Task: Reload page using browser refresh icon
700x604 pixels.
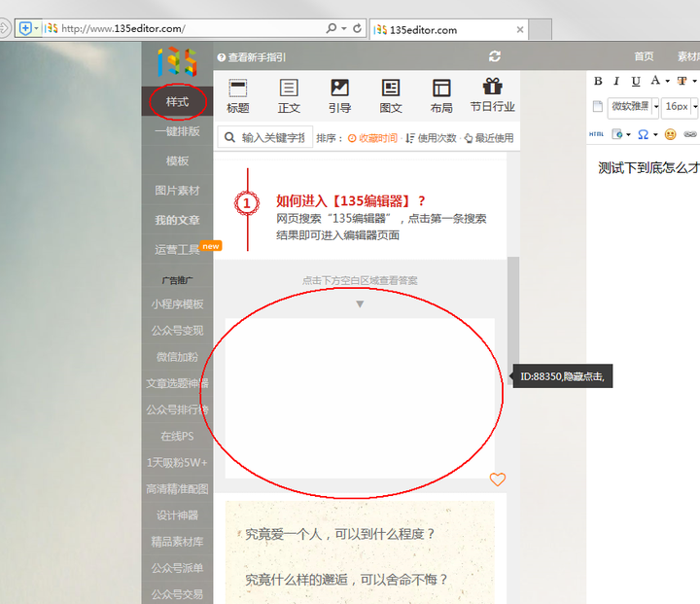Action: [357, 28]
